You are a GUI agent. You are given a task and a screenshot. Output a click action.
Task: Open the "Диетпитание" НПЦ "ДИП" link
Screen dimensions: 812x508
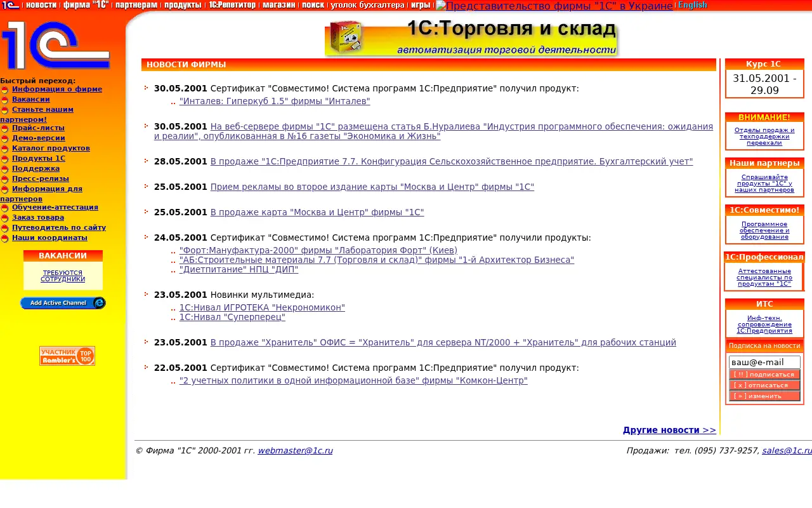pos(239,269)
